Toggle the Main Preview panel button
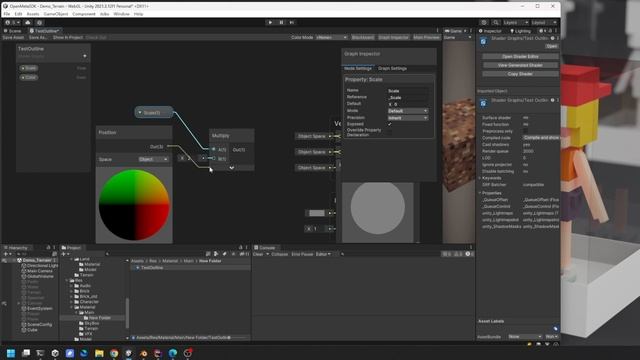This screenshot has height=360, width=640. tap(427, 37)
